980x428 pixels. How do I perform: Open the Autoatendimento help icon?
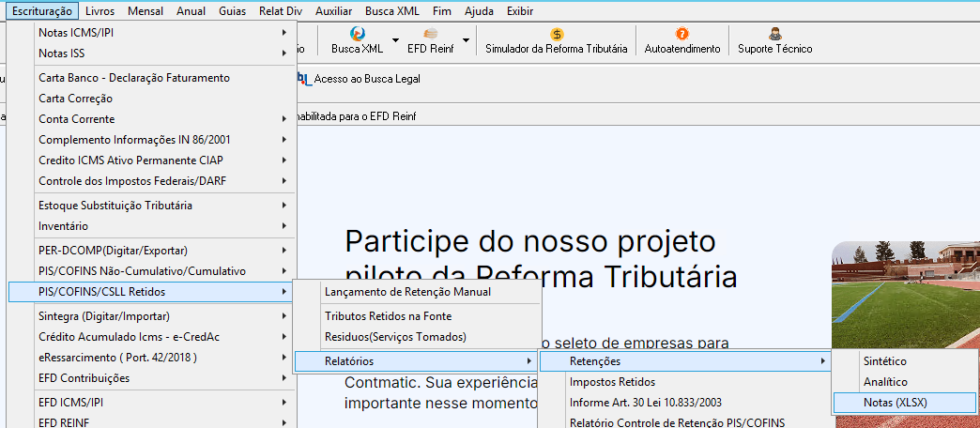click(681, 35)
